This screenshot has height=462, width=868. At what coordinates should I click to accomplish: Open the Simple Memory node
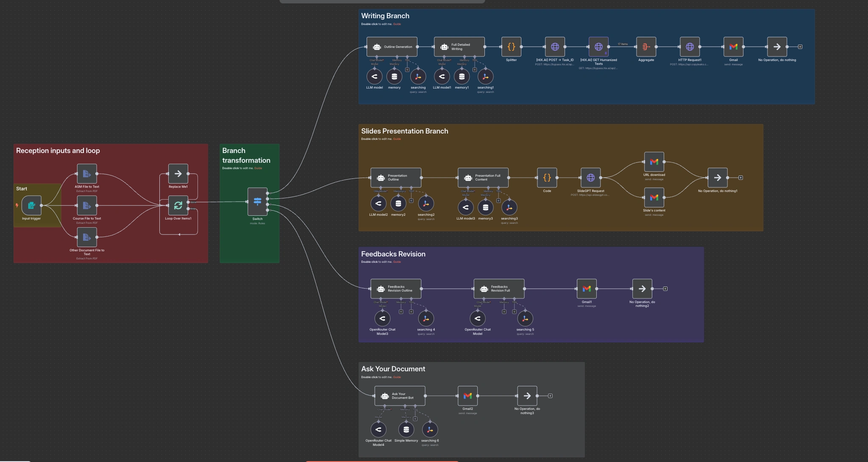[406, 429]
